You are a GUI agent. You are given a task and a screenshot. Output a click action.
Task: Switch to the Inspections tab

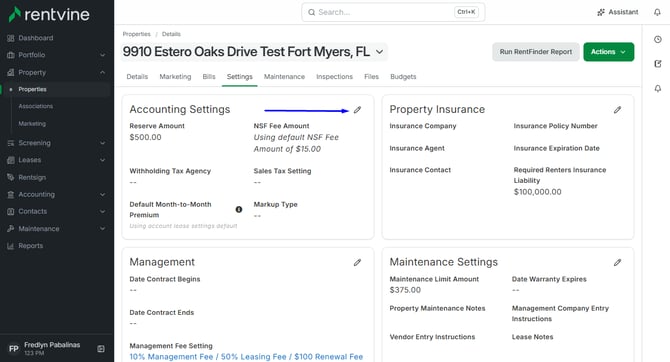335,77
